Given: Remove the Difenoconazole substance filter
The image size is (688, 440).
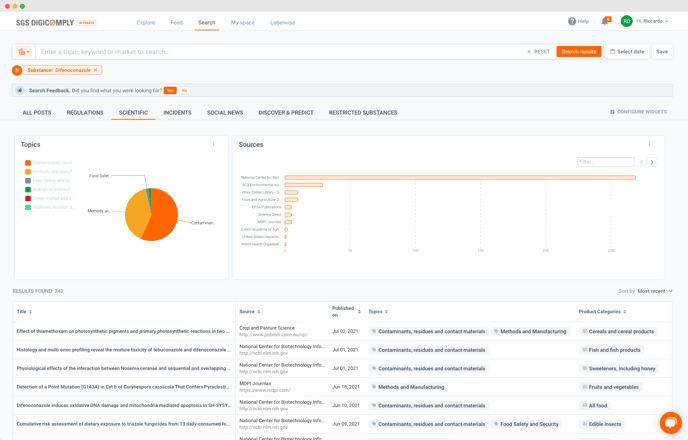Looking at the screenshot, I should 96,70.
